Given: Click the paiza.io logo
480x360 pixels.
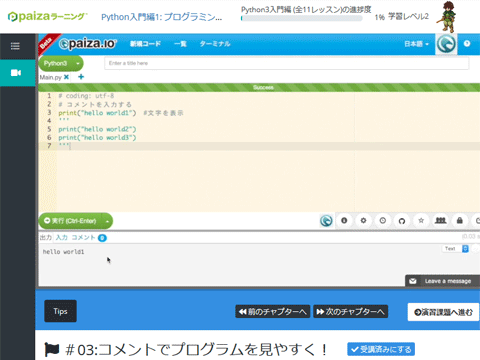Looking at the screenshot, I should coord(88,44).
